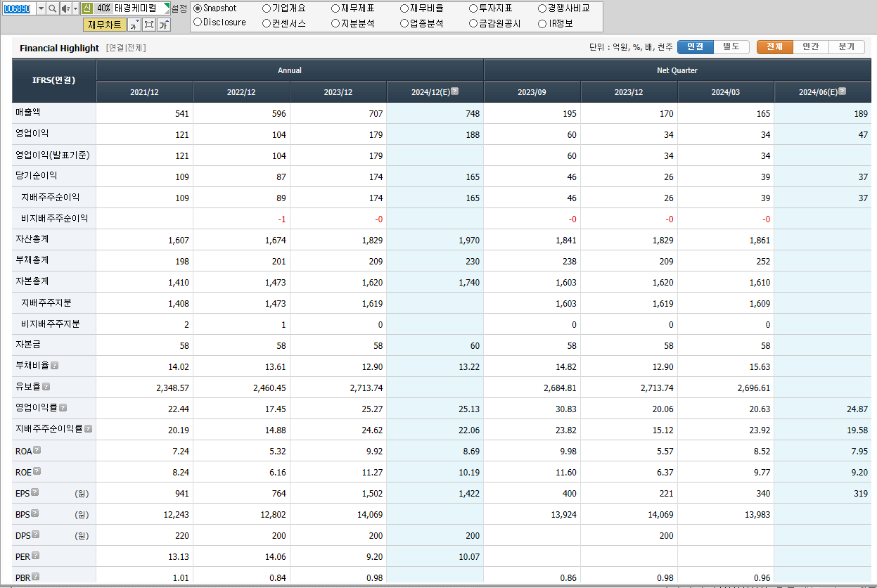Click the help icon beside EPS

[34, 492]
